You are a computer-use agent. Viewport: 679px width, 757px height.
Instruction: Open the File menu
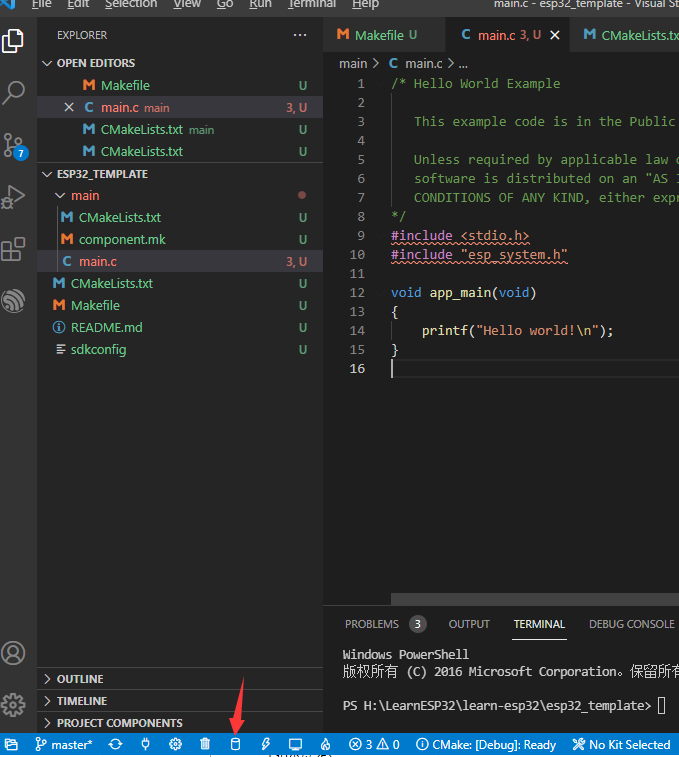[x=42, y=4]
